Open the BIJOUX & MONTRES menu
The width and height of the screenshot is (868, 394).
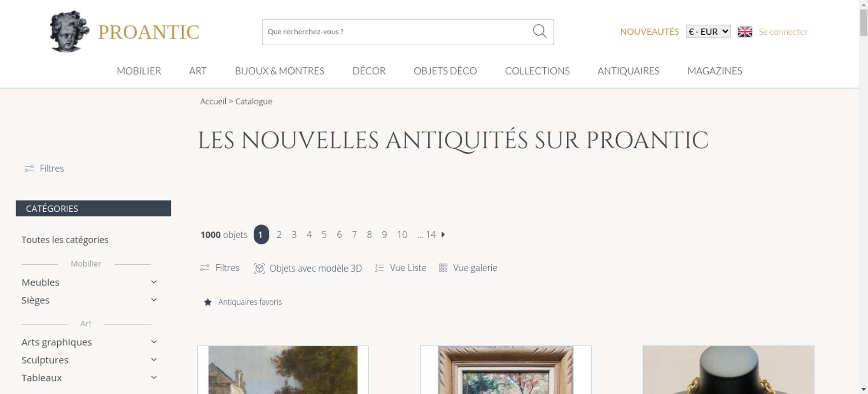pos(279,71)
